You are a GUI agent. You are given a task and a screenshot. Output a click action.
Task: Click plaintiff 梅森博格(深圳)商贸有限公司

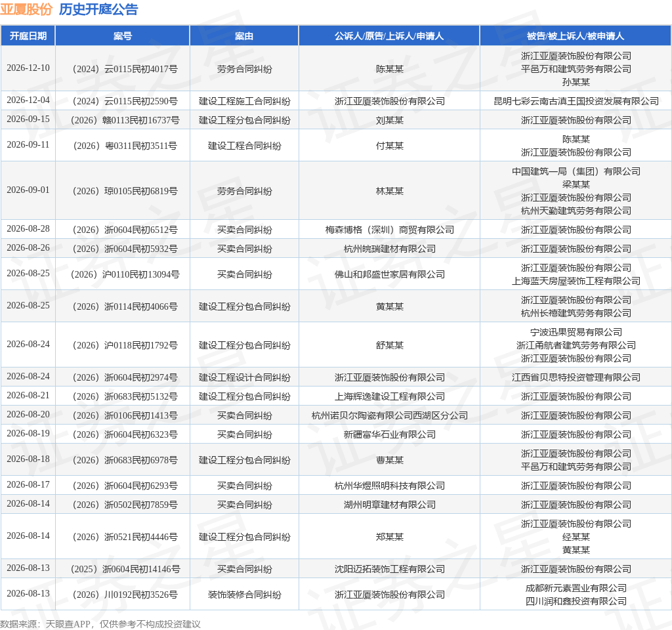click(390, 230)
